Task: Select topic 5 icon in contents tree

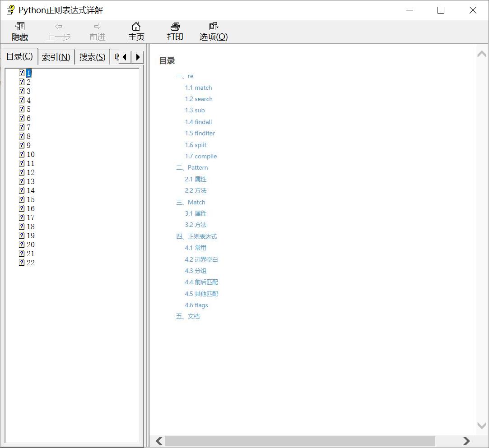Action: 22,109
